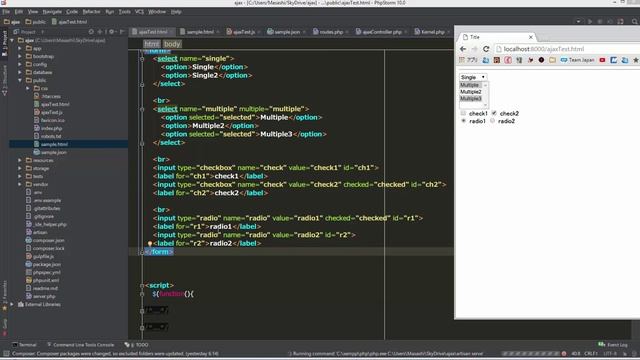
Task: Open the yellow folder bookmark in browser
Action: pyautogui.click(x=552, y=60)
